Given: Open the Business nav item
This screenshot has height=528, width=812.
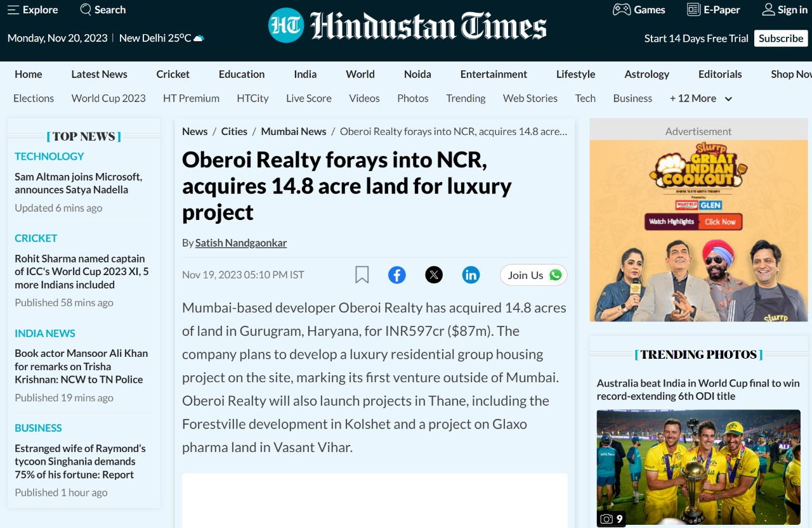Looking at the screenshot, I should 632,98.
